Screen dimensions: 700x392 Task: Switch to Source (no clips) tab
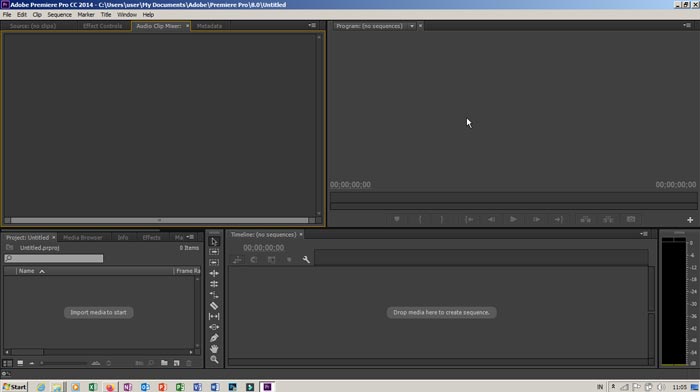coord(33,26)
